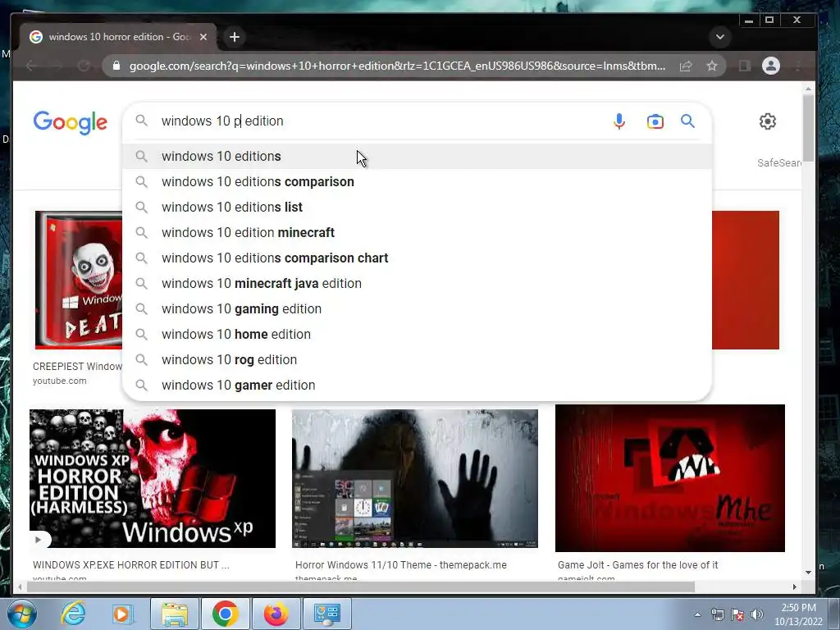The width and height of the screenshot is (840, 630).
Task: Click the page scroll down arrow
Action: pos(808,573)
